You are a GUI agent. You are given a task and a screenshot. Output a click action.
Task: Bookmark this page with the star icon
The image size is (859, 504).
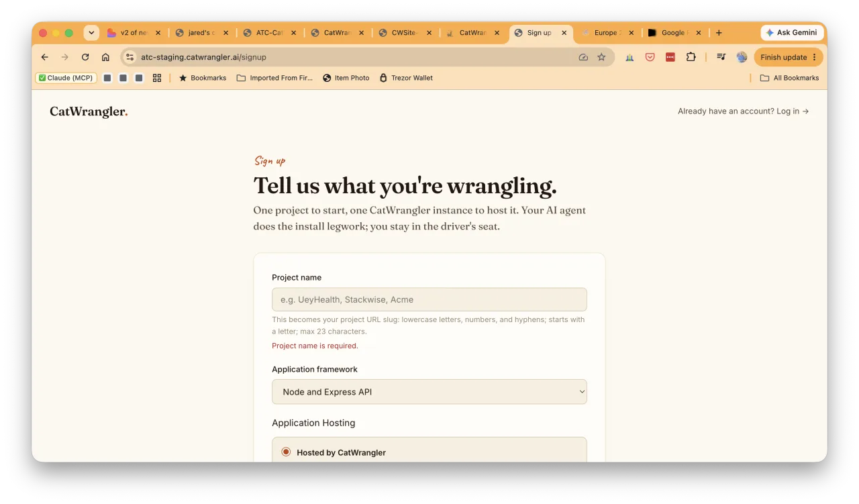601,57
